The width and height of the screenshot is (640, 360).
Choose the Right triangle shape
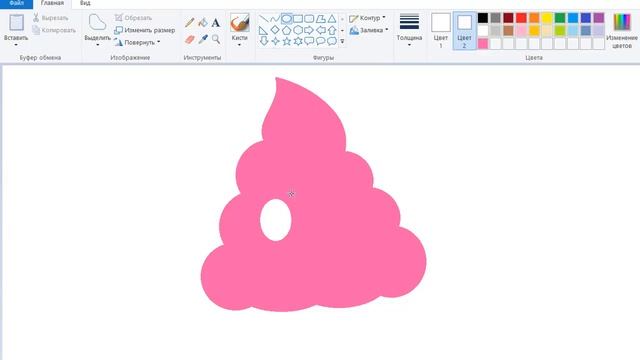(x=264, y=30)
